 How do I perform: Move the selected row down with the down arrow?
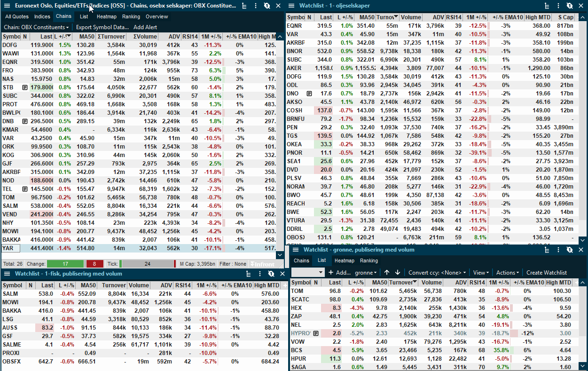point(398,272)
